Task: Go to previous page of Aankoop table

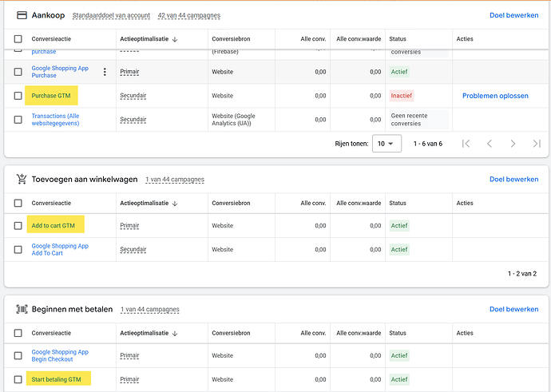Action: point(490,144)
